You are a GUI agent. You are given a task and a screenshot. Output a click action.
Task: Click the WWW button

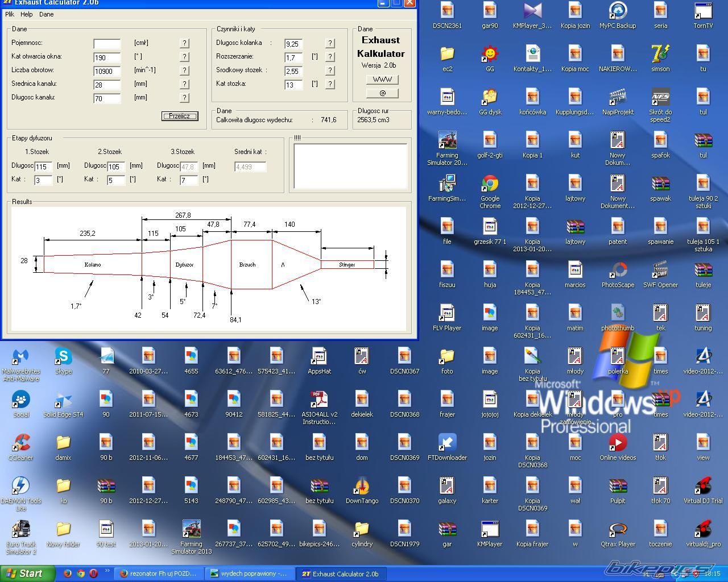(382, 80)
